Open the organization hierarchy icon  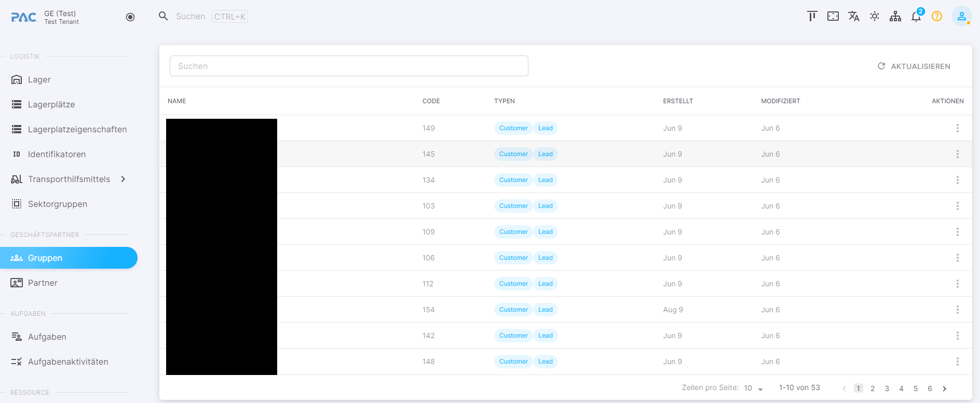click(895, 16)
